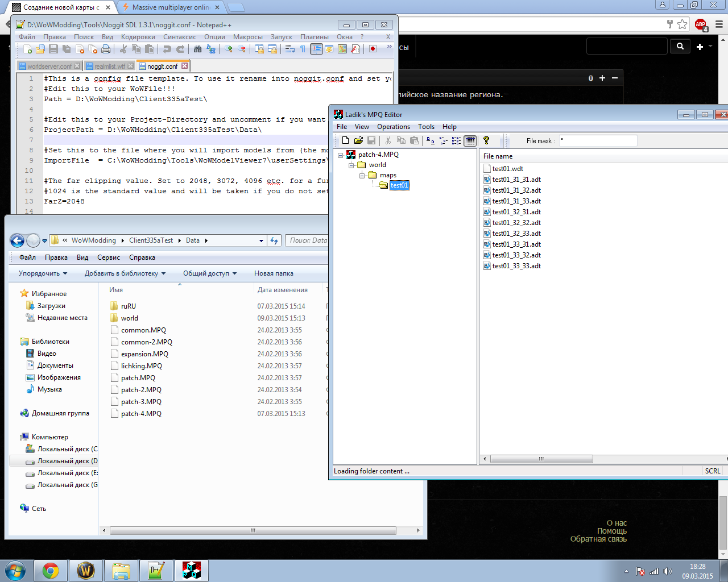Click the World of Warcraft taskbar icon

point(86,570)
